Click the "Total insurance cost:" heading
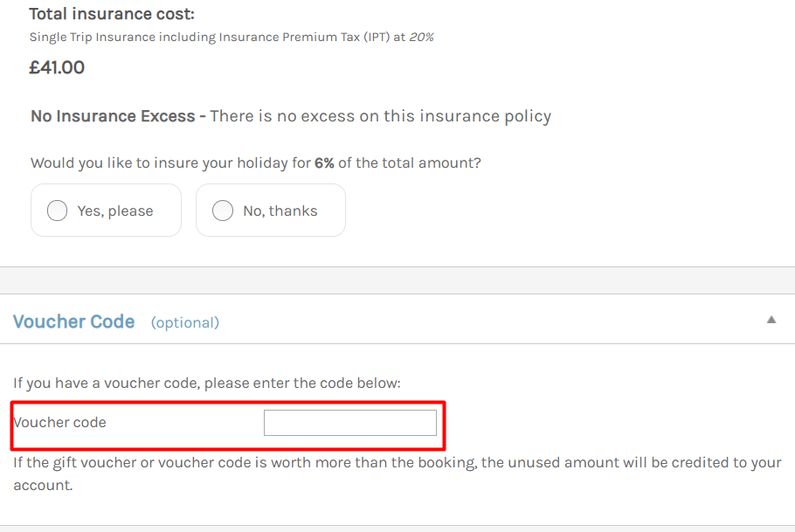 click(x=112, y=14)
